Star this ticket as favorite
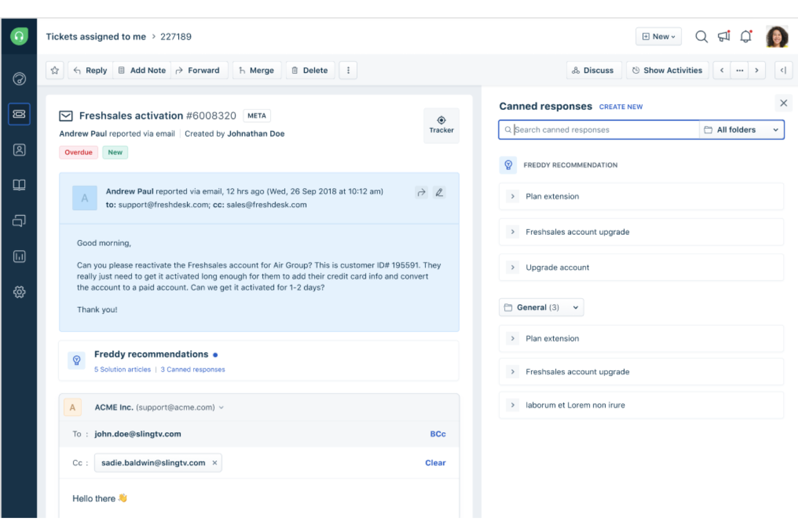798x532 pixels. 54,70
